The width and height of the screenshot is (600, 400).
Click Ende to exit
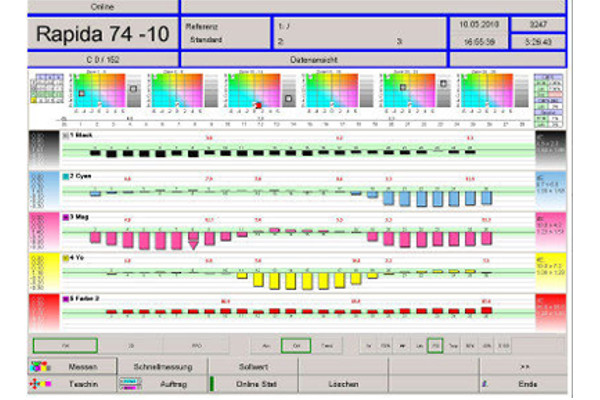(528, 383)
